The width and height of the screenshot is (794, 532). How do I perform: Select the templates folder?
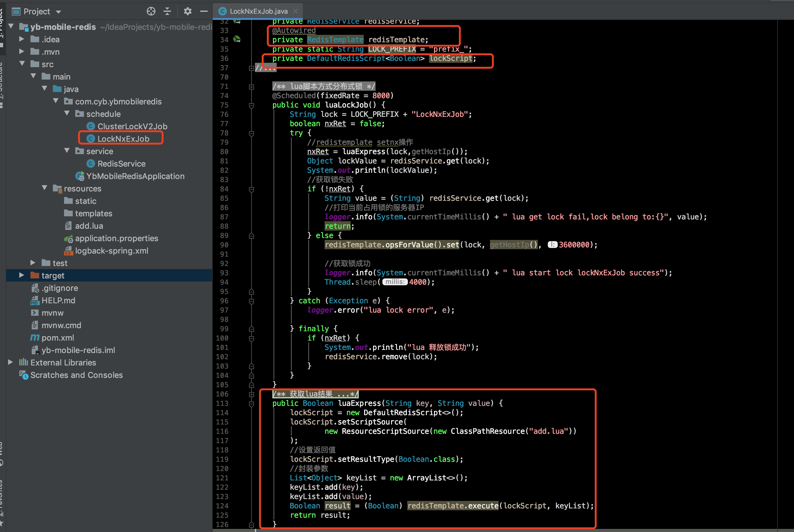pyautogui.click(x=93, y=213)
